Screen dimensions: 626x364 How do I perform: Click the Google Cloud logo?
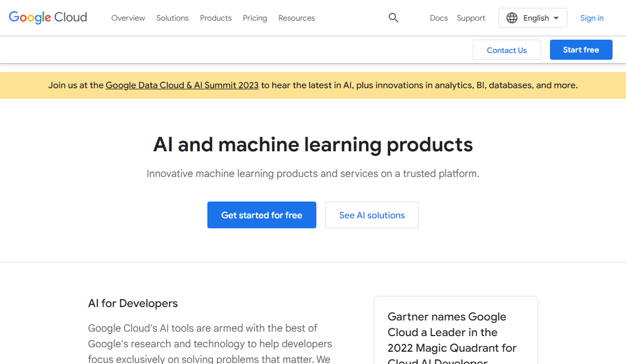coord(48,18)
